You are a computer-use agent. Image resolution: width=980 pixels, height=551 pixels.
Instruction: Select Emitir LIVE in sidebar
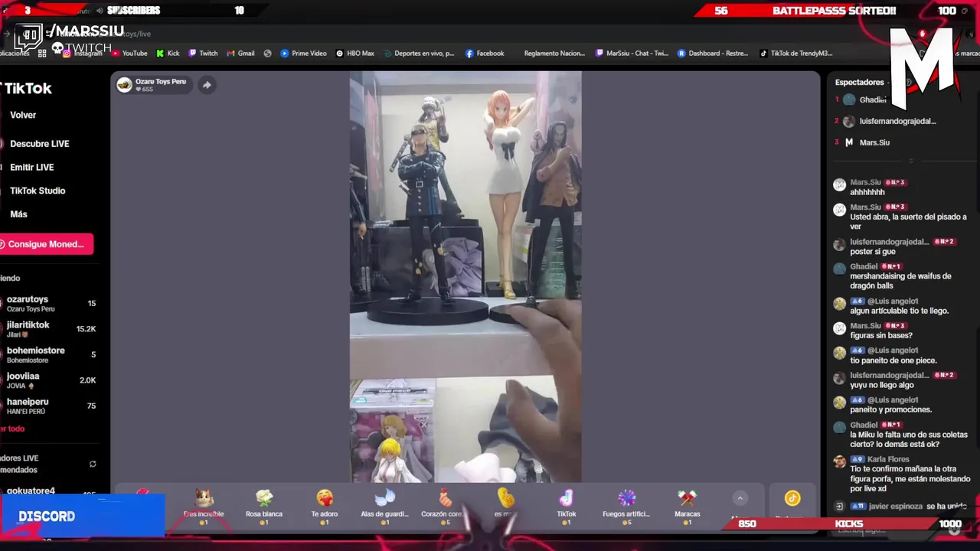(x=31, y=168)
